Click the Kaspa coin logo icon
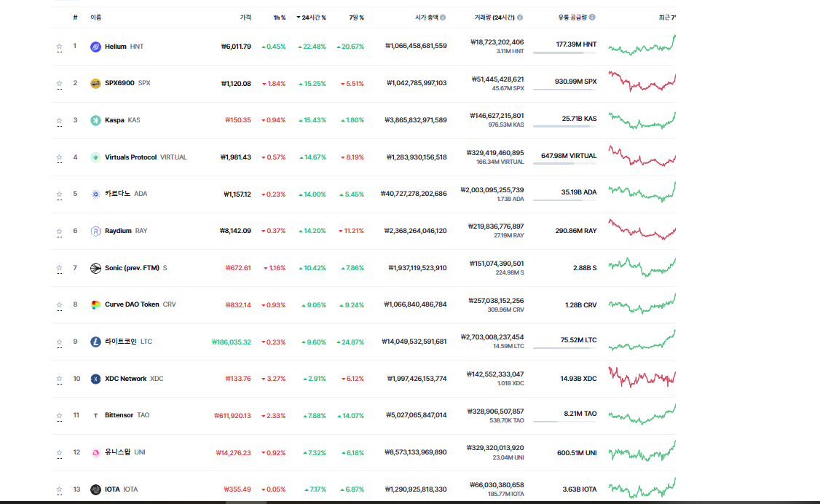Screen dimensions: 820x504 click(x=95, y=120)
